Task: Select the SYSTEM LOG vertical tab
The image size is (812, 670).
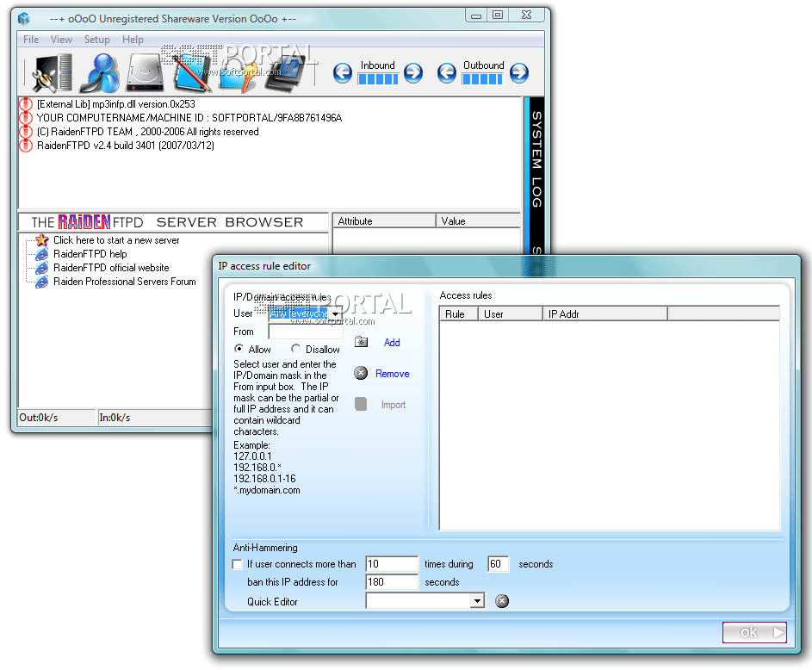Action: 536,159
